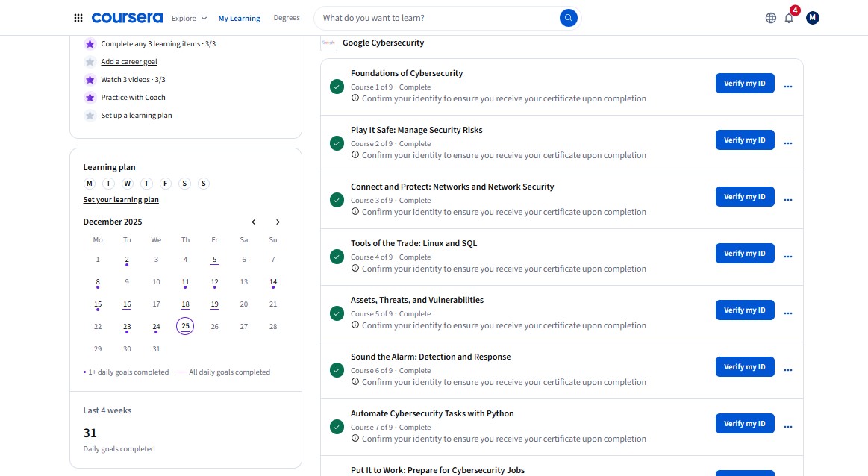
Task: Click info icon under Tools of the Trade
Action: (x=355, y=269)
